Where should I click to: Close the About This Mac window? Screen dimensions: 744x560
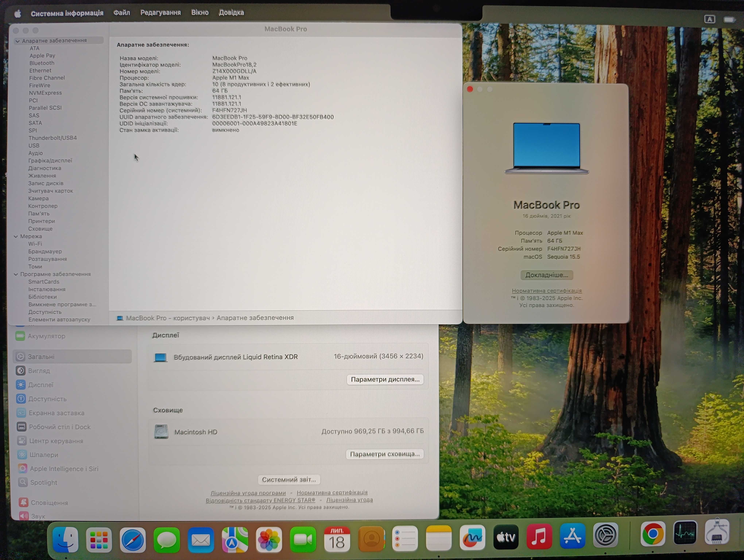pos(470,89)
